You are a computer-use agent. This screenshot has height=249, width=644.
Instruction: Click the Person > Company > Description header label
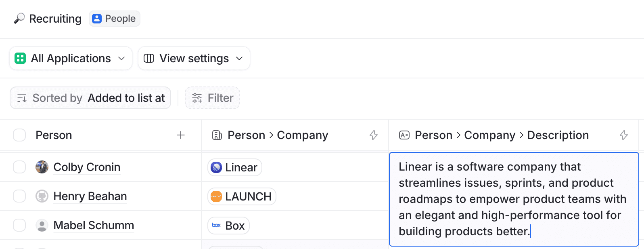(x=502, y=135)
